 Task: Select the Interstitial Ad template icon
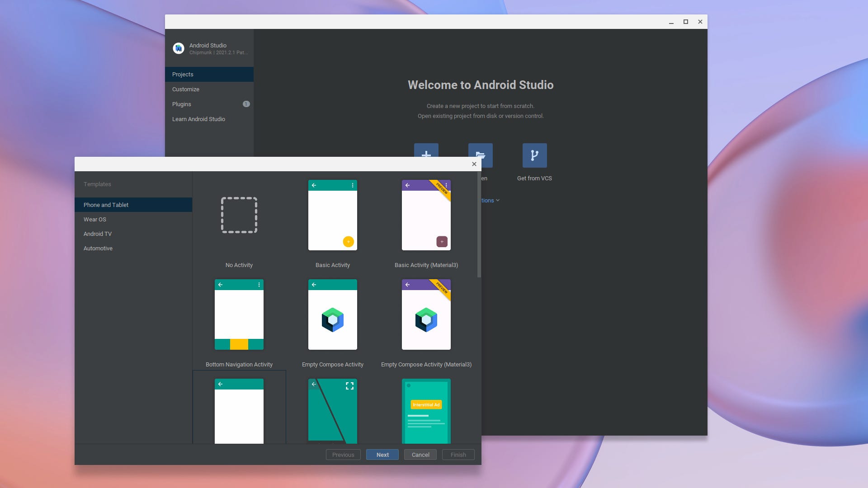(426, 410)
